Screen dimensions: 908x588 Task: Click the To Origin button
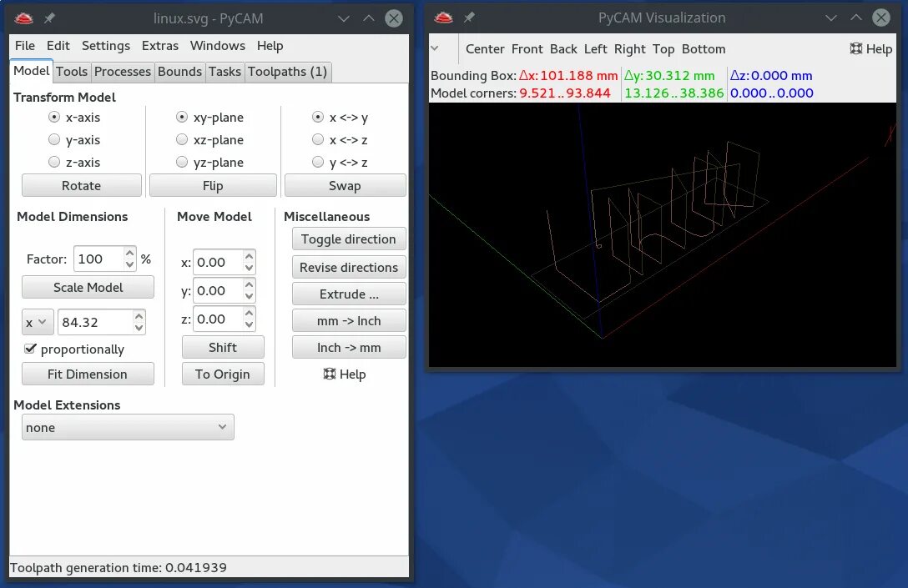tap(223, 374)
